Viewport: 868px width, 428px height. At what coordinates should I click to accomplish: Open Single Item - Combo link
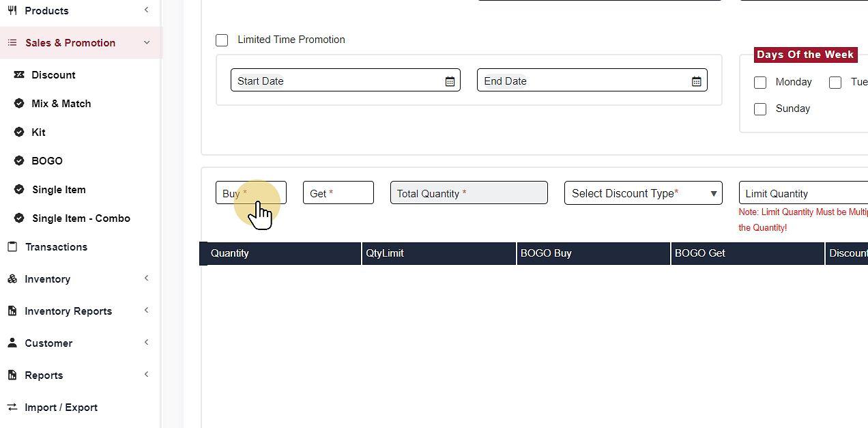coord(81,218)
